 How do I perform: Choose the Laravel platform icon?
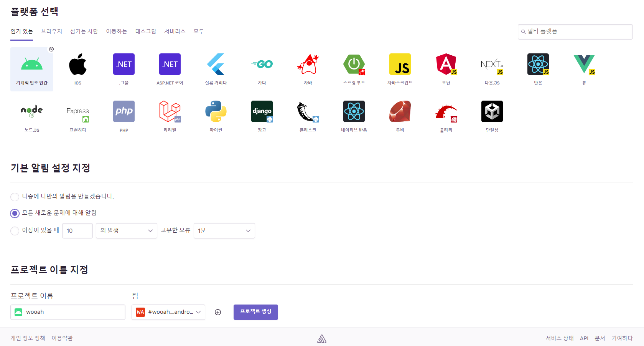170,111
